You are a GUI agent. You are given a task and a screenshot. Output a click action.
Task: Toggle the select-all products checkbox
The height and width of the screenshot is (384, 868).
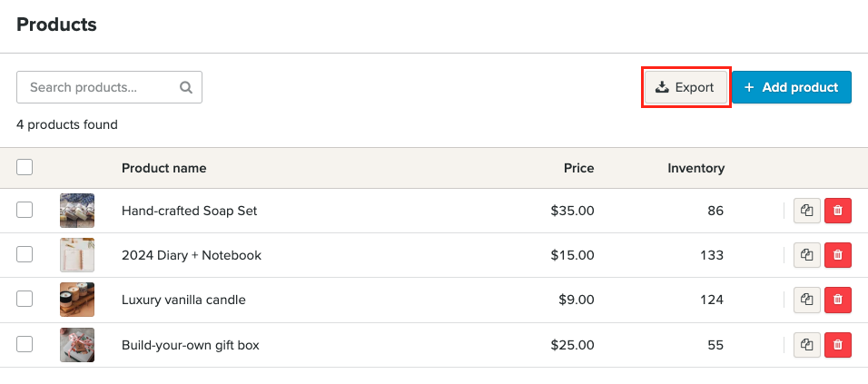[25, 167]
